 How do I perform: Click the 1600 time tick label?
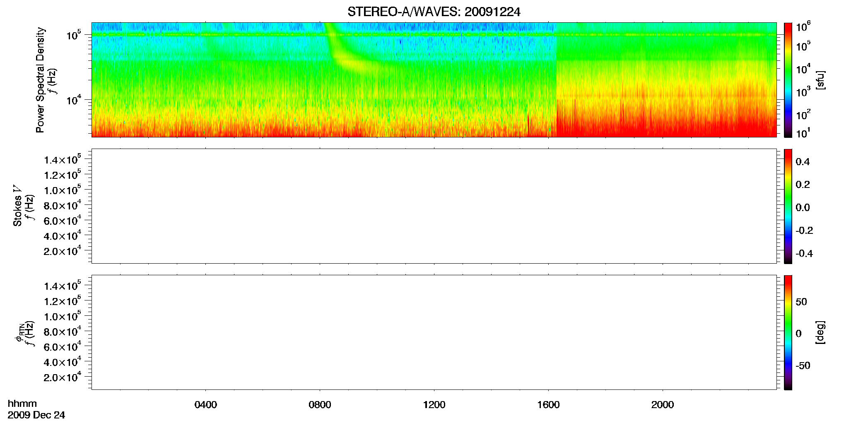point(548,405)
